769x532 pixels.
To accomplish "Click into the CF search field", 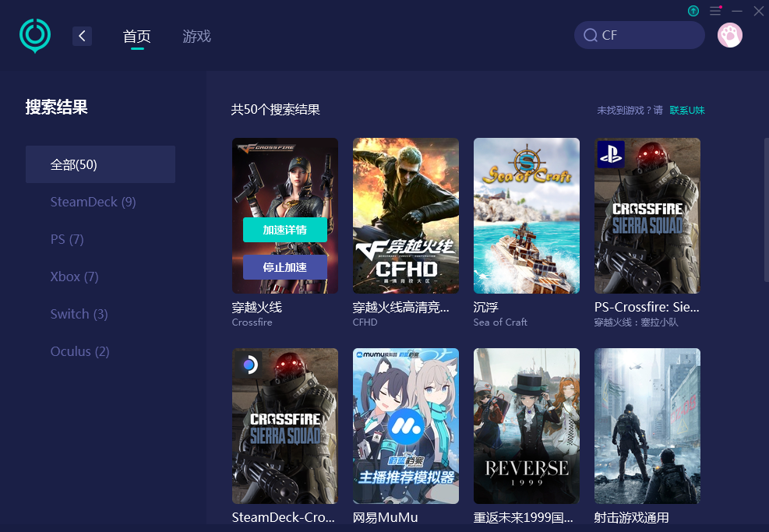I will click(640, 35).
